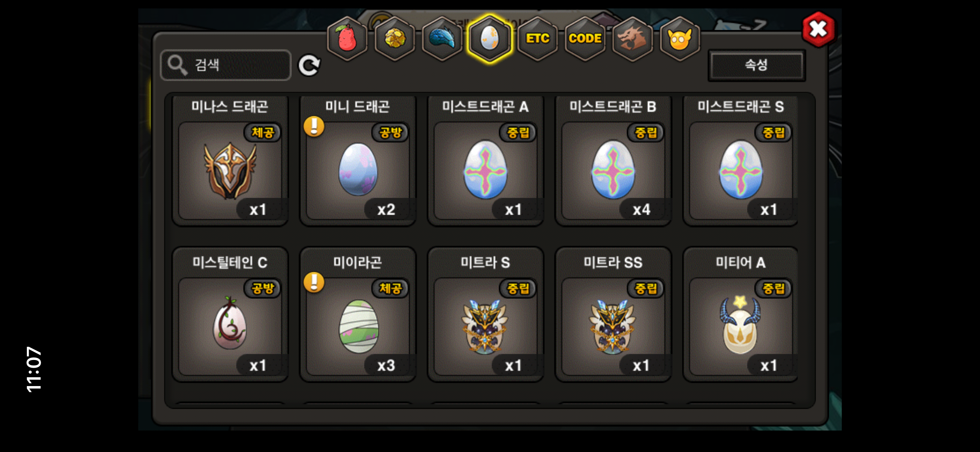Open the 속성 attribute filter button
The width and height of the screenshot is (980, 452).
[x=756, y=65]
